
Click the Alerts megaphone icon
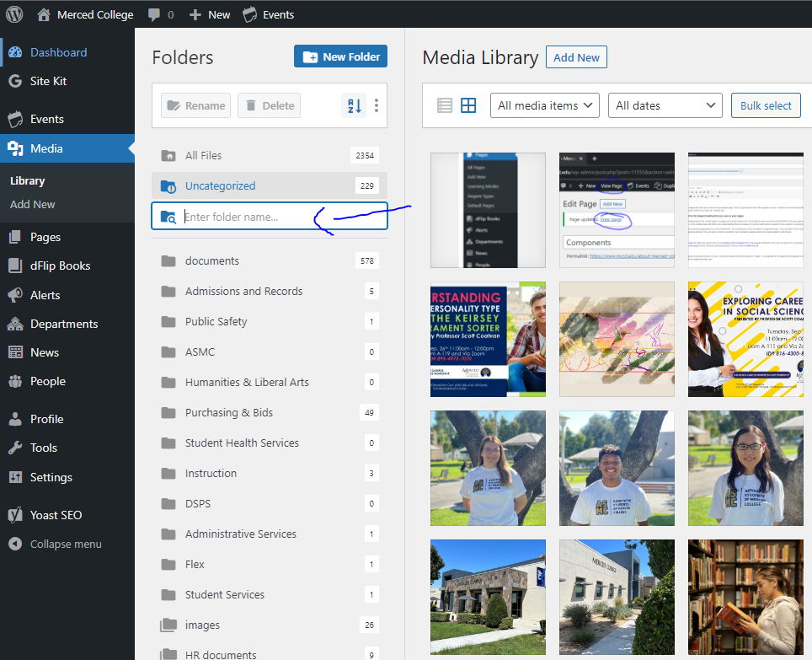coord(15,295)
